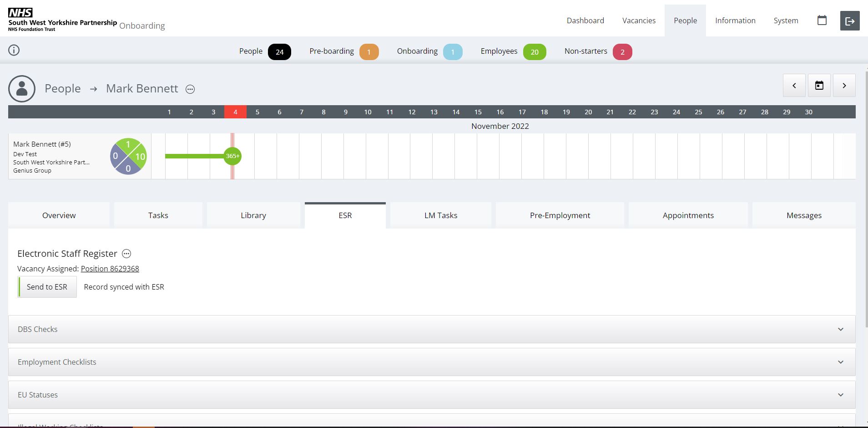
Task: Go to previous month with left arrow
Action: (794, 86)
